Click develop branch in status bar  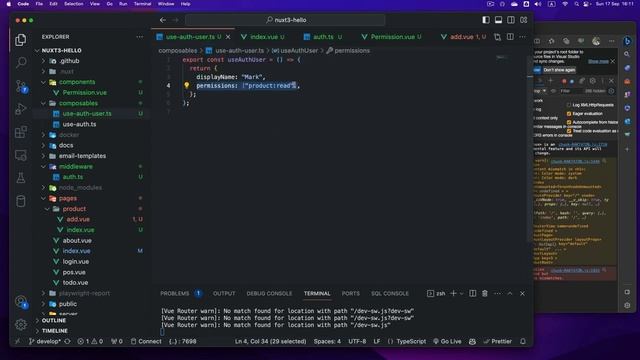tap(44, 341)
